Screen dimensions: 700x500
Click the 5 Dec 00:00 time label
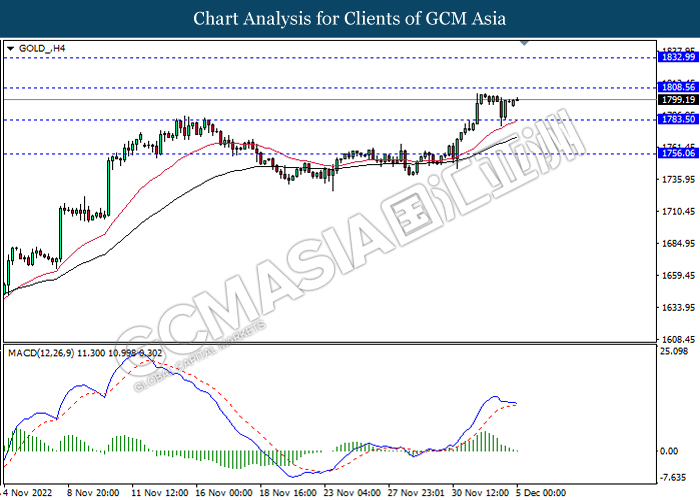click(x=542, y=493)
